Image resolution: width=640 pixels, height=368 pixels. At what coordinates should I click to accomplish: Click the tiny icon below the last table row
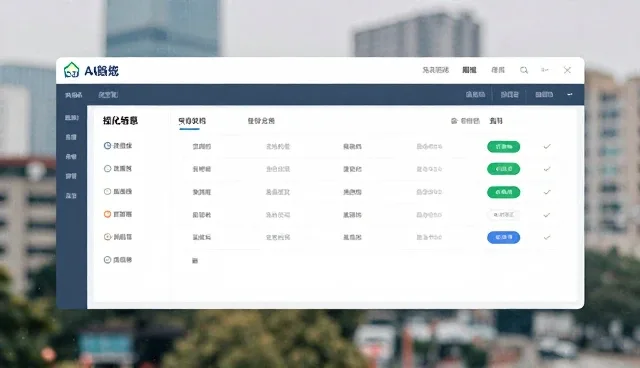195,261
